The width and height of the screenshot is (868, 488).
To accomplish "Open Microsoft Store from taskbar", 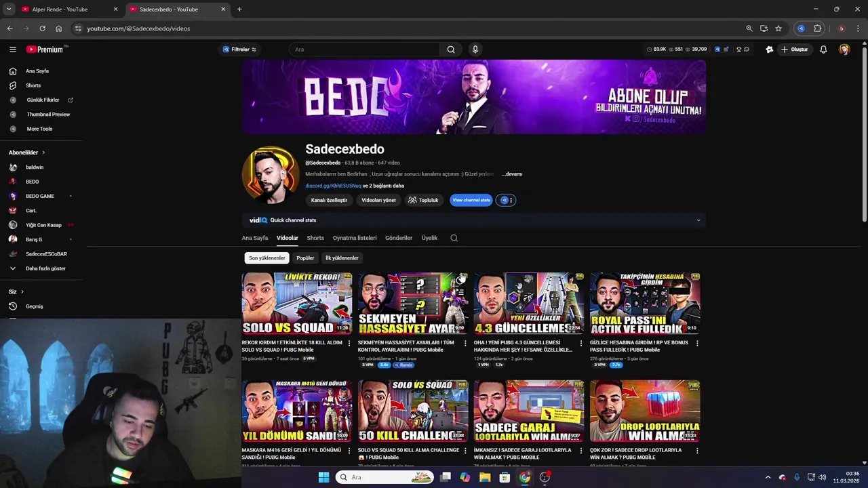I will tap(505, 477).
